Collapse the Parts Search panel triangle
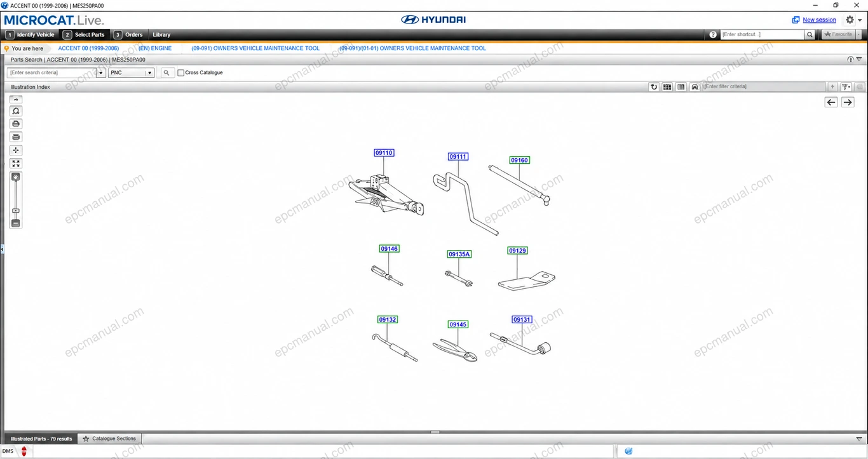 click(x=859, y=60)
